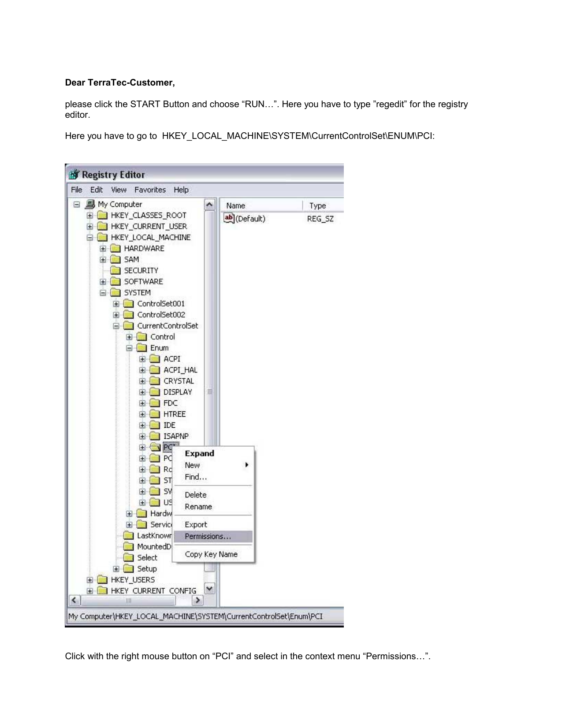
Task: Select the FDC folder icon
Action: point(155,403)
